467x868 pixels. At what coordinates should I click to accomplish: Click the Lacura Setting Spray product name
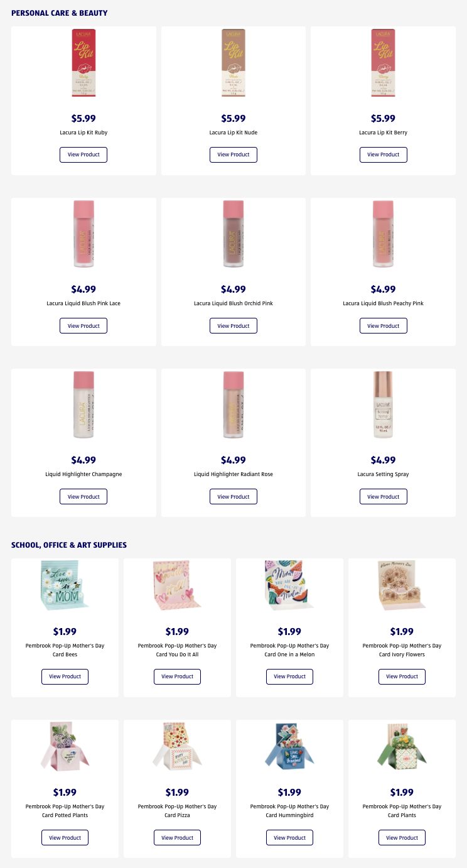pyautogui.click(x=383, y=474)
